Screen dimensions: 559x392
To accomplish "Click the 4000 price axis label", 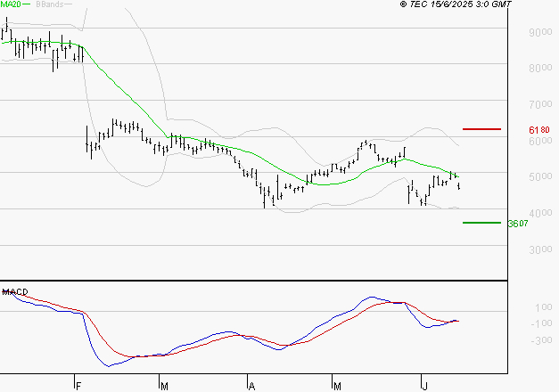I will (x=540, y=213).
